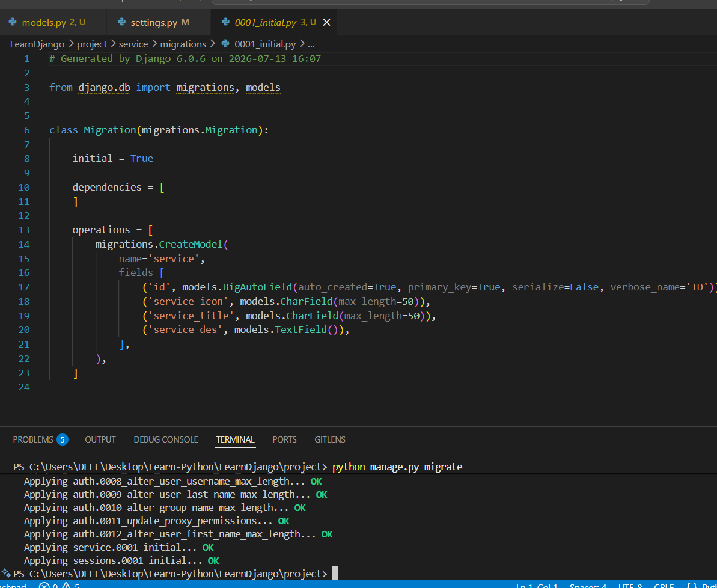
Task: Click 'django.db' in the import line
Action: point(104,87)
